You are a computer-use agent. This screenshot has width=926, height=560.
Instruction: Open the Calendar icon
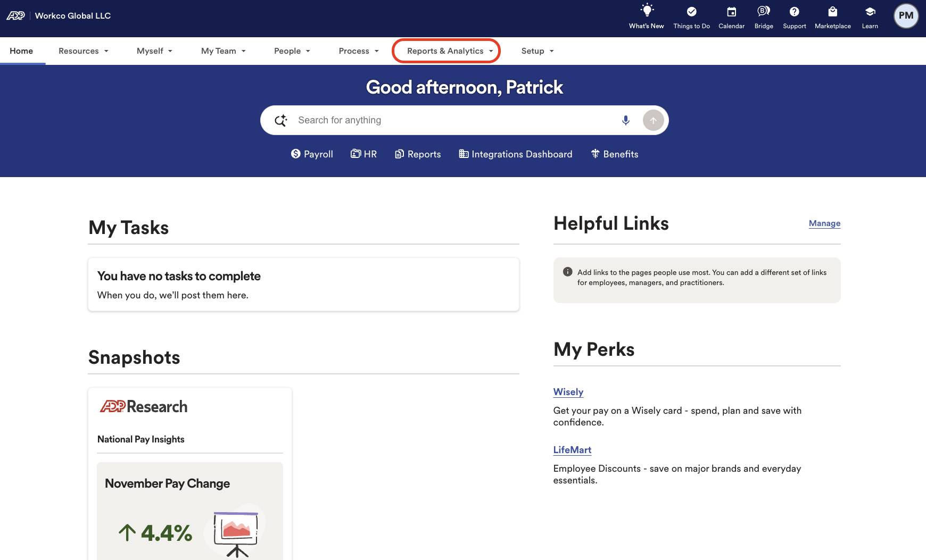(x=732, y=12)
